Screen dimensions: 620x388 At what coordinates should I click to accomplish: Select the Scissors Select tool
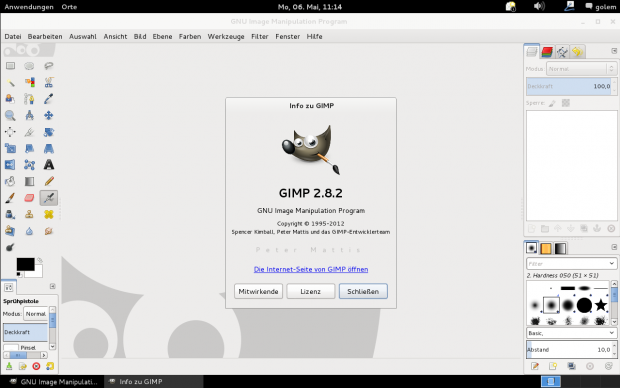[49, 82]
